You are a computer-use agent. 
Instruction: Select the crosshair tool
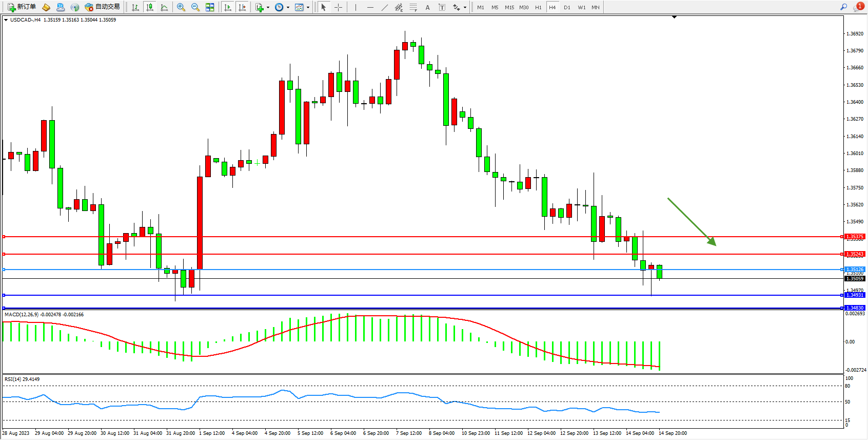338,7
